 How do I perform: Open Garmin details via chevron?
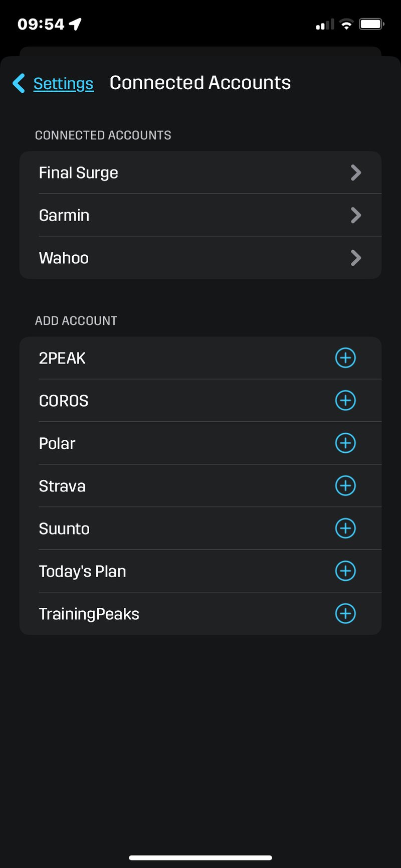pyautogui.click(x=355, y=215)
